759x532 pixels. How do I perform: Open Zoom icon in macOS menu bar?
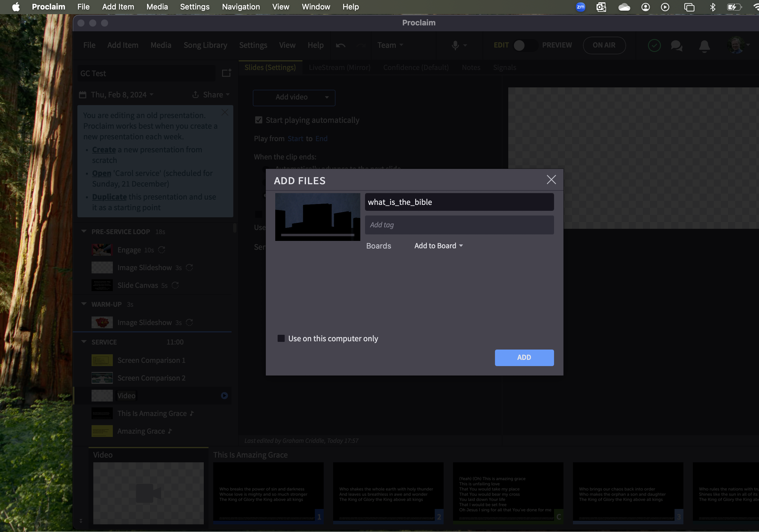tap(581, 7)
